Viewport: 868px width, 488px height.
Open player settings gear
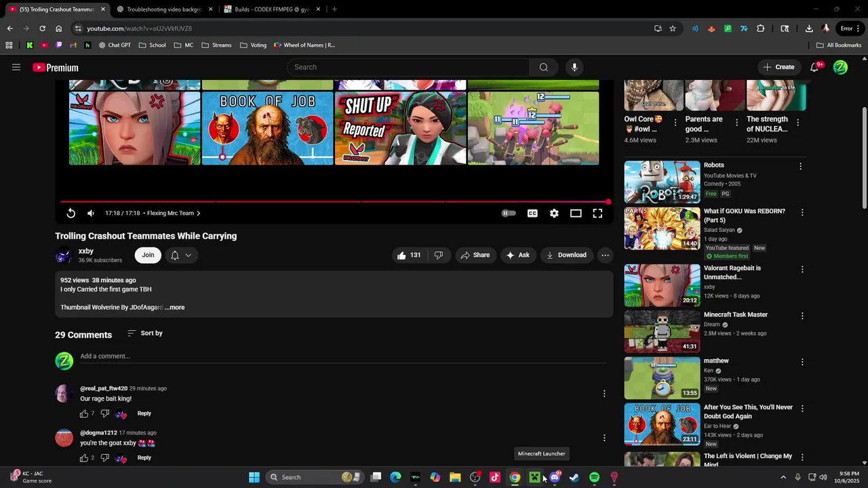click(554, 213)
